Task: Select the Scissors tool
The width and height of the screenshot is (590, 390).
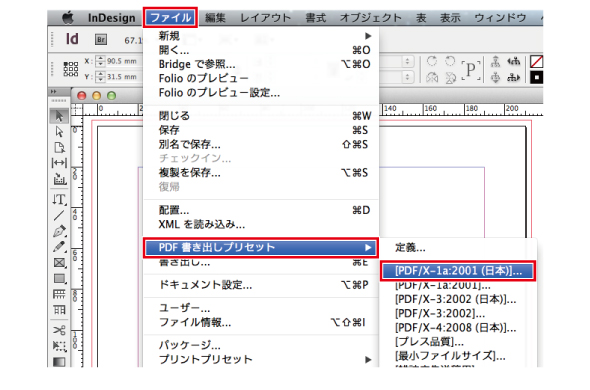Action: [59, 330]
